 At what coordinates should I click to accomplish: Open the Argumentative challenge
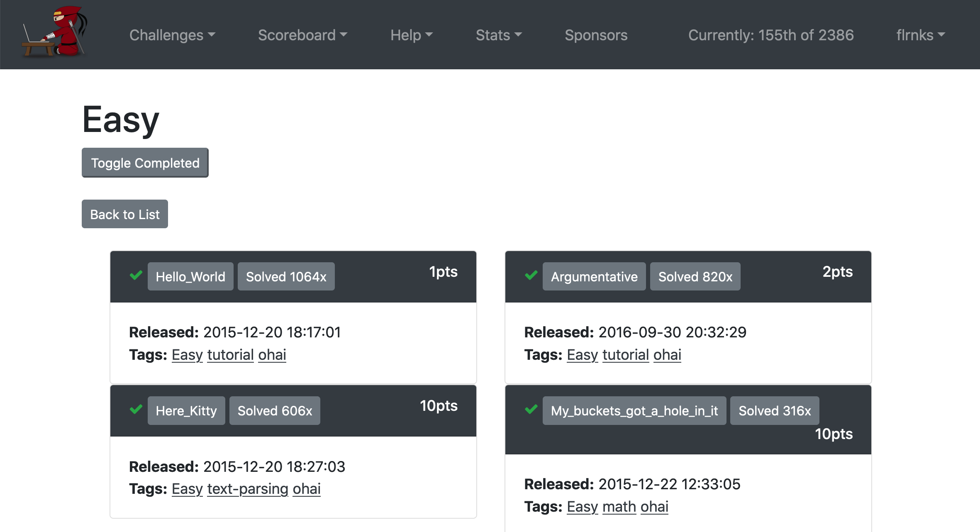point(594,276)
